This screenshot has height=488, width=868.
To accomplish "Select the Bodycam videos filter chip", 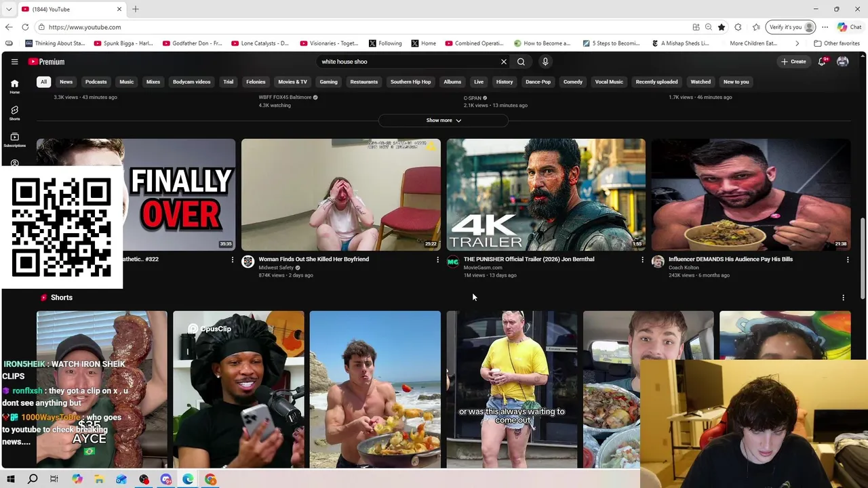I will tap(192, 82).
